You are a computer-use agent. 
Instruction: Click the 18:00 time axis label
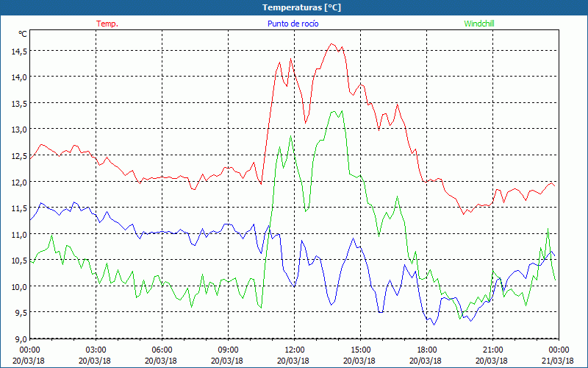pos(426,350)
